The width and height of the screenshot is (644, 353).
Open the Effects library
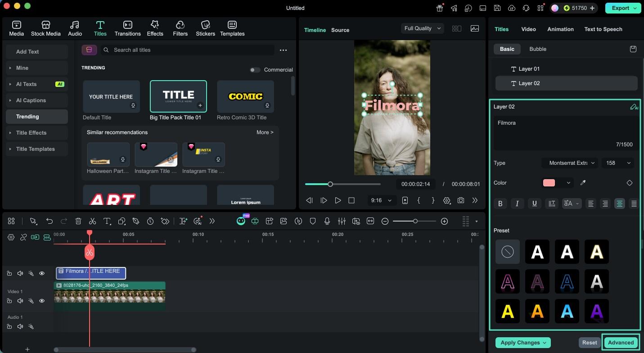[x=155, y=28]
